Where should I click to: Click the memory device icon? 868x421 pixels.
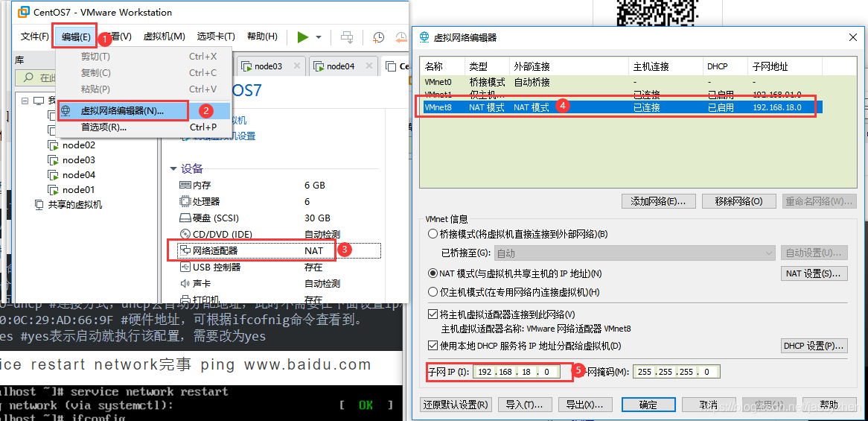pyautogui.click(x=185, y=185)
